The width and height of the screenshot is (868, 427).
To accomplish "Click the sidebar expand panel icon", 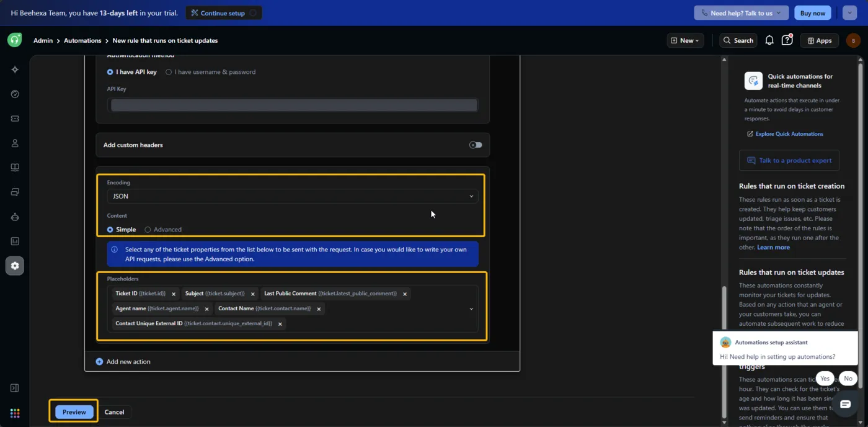I will pos(15,388).
